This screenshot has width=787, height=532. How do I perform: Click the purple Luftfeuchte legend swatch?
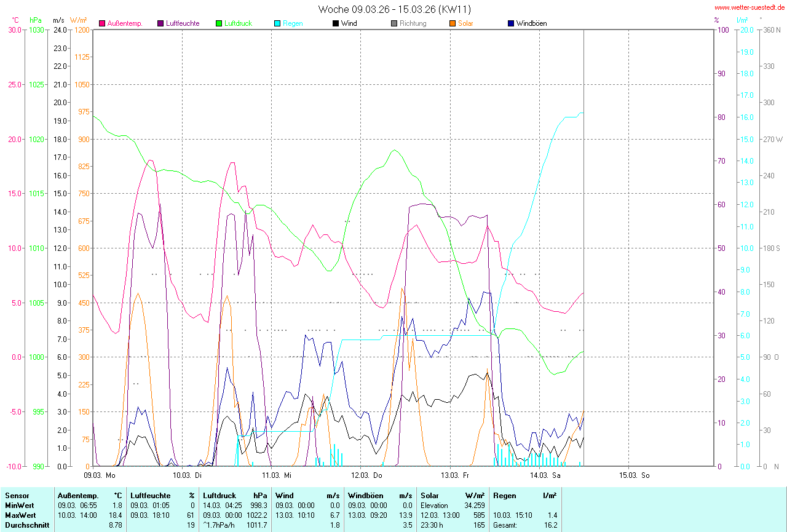click(x=161, y=23)
